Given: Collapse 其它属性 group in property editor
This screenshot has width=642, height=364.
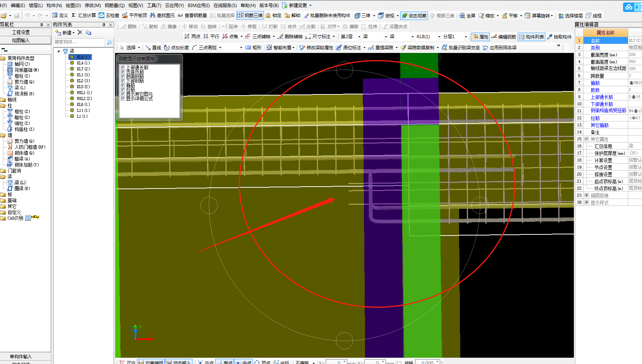Looking at the screenshot, I should (586, 139).
